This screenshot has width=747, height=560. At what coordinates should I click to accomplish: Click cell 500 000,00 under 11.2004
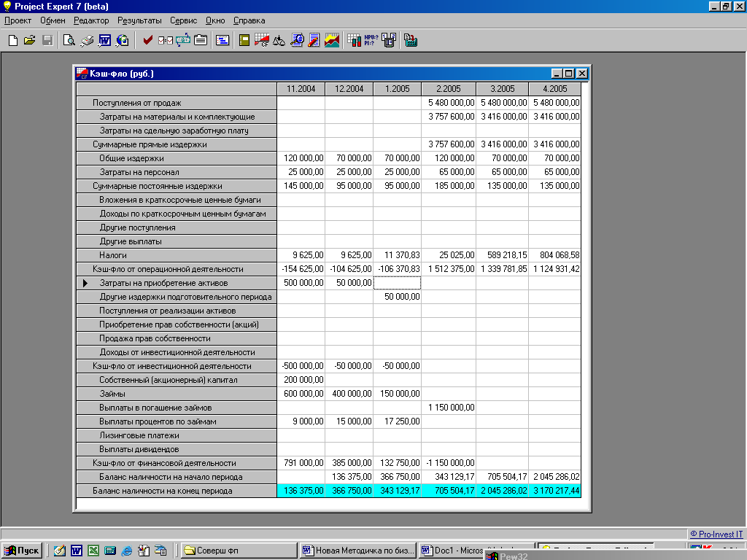click(x=301, y=283)
